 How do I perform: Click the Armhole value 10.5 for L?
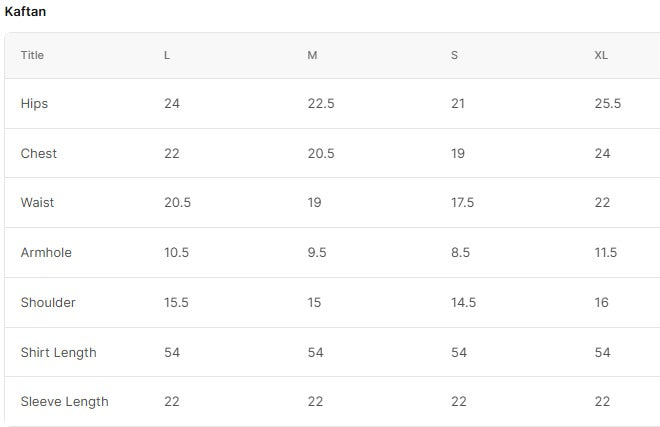tap(176, 253)
